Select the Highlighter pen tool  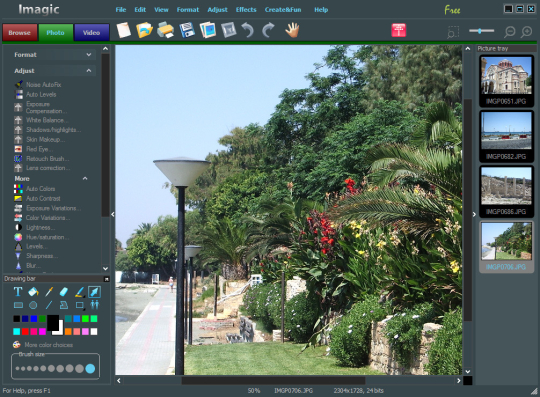click(79, 292)
